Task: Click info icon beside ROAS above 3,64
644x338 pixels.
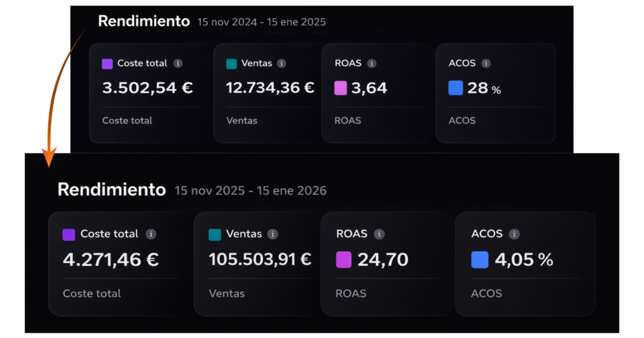Action: [x=372, y=63]
